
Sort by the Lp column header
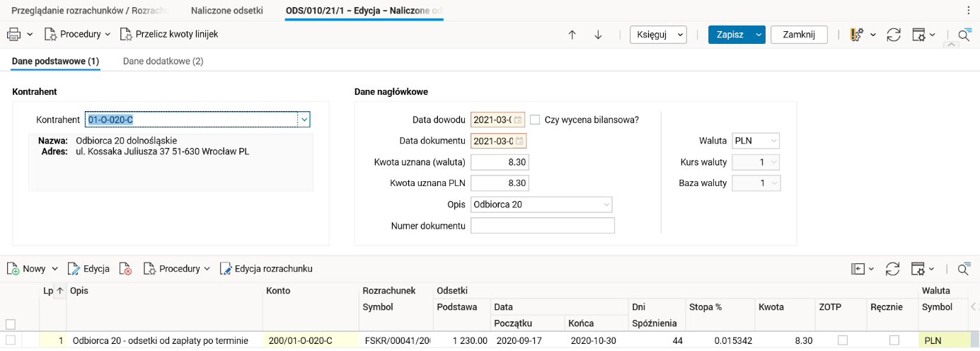pyautogui.click(x=52, y=291)
